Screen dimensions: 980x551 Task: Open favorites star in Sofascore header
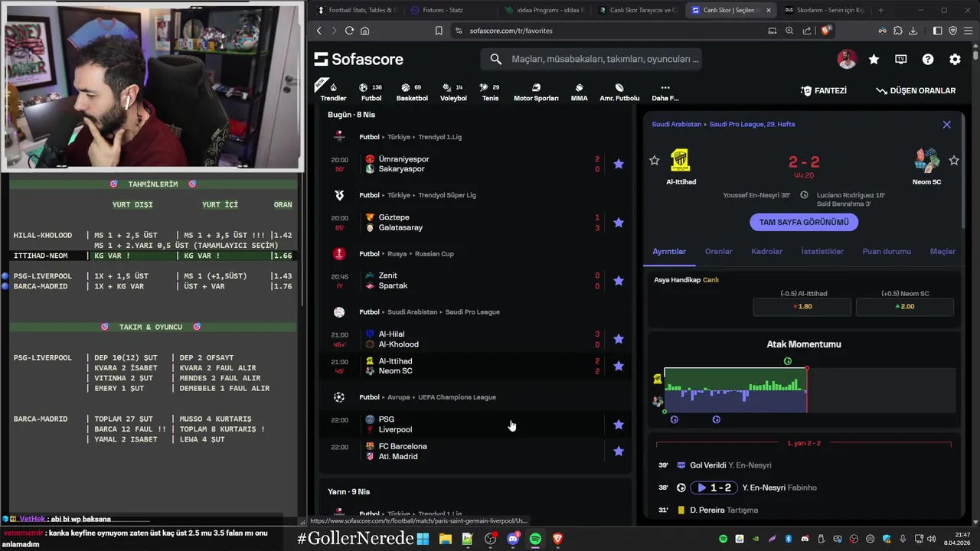click(874, 59)
